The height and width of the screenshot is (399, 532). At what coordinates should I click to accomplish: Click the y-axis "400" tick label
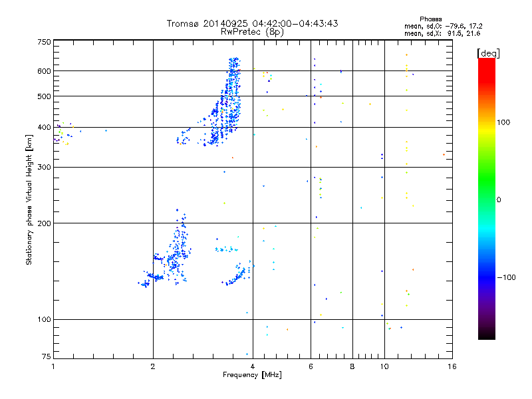(44, 127)
